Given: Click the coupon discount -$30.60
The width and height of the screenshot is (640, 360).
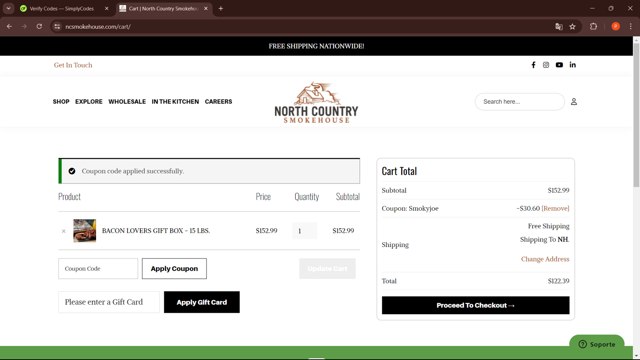Looking at the screenshot, I should (528, 208).
